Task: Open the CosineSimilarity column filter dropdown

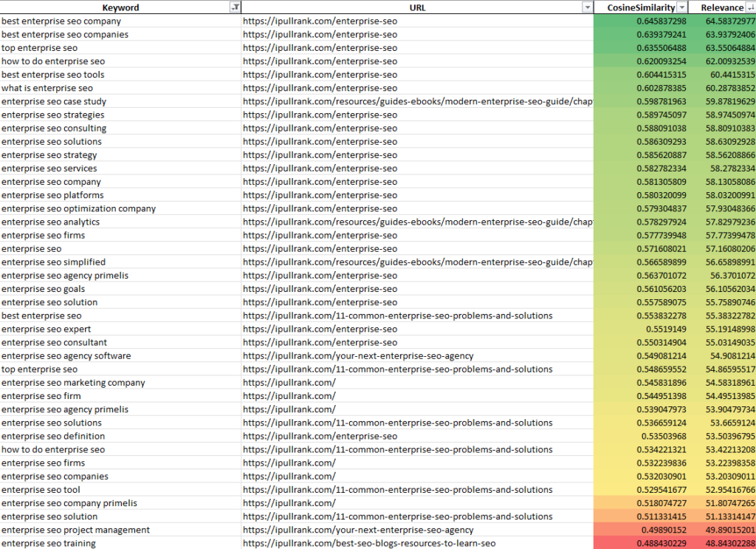Action: tap(682, 7)
